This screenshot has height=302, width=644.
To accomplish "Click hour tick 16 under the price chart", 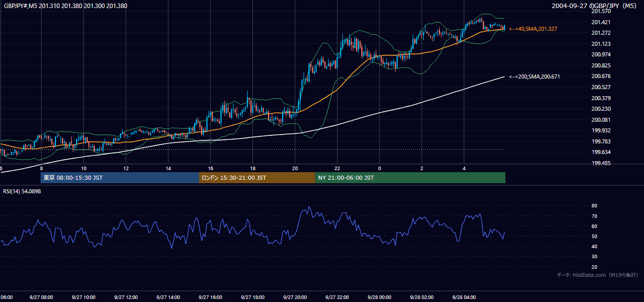I will pyautogui.click(x=211, y=168).
